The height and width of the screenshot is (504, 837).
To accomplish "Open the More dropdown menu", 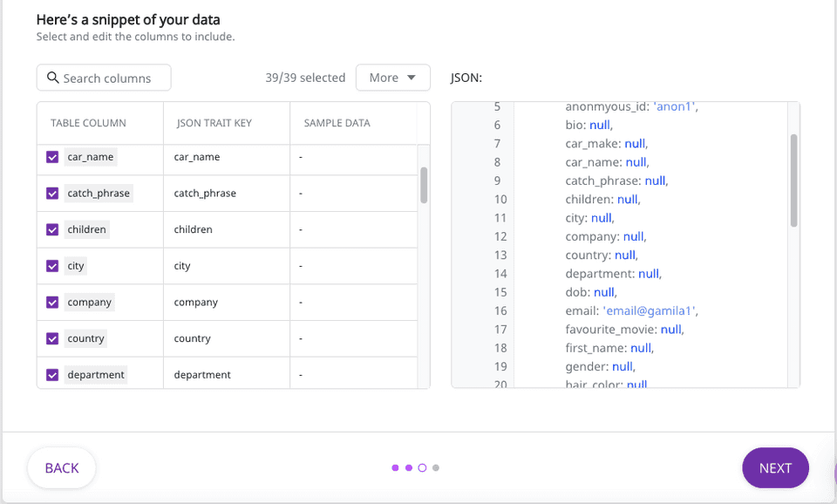I will [392, 78].
